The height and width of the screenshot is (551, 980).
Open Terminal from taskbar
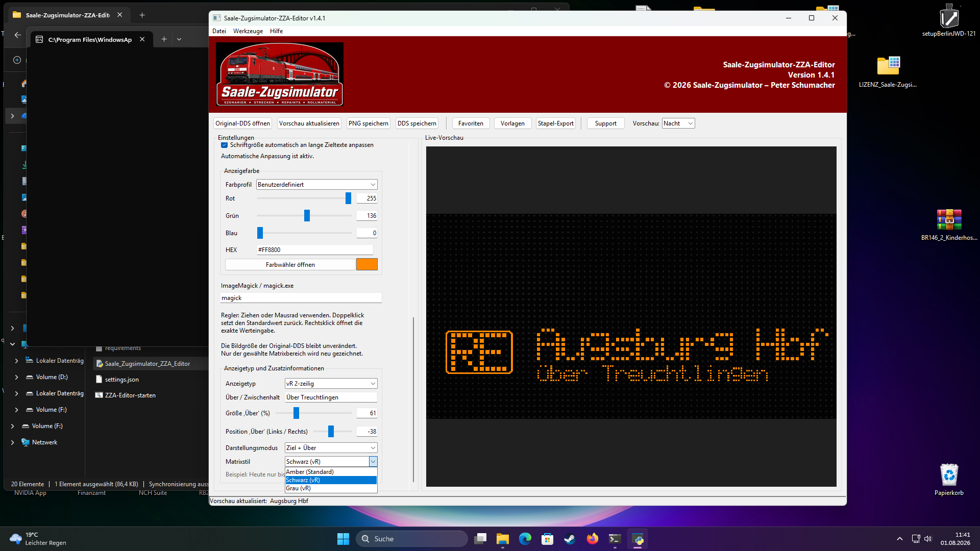point(615,539)
